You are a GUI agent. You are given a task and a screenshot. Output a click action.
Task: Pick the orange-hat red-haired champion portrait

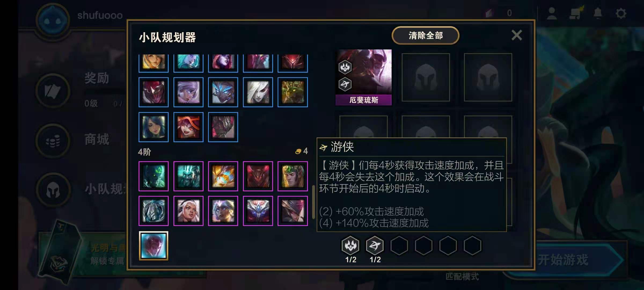click(188, 127)
